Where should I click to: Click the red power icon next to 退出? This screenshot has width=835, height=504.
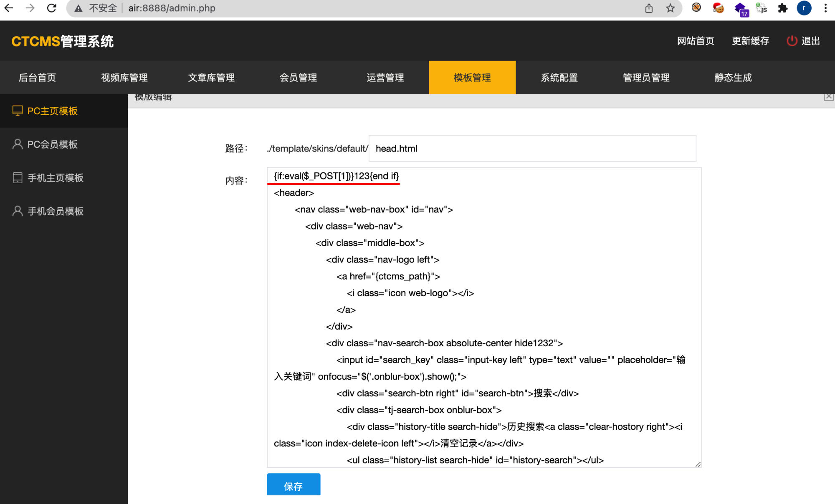coord(792,40)
